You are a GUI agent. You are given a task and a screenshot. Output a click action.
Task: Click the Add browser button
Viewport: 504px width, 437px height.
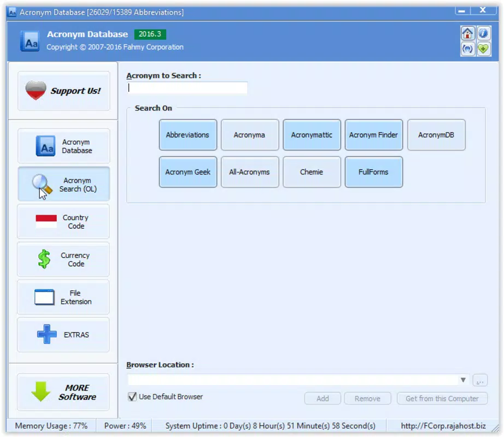click(323, 398)
